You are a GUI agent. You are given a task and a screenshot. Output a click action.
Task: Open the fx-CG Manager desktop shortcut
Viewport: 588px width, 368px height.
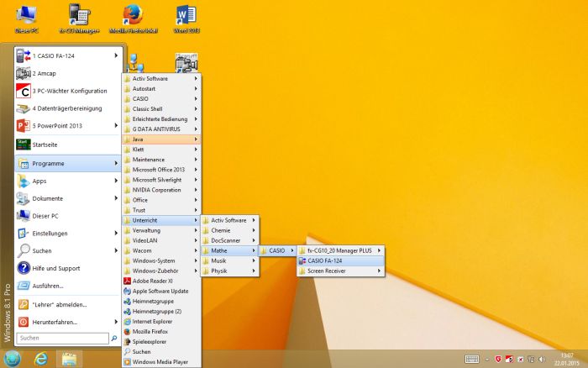tap(80, 18)
